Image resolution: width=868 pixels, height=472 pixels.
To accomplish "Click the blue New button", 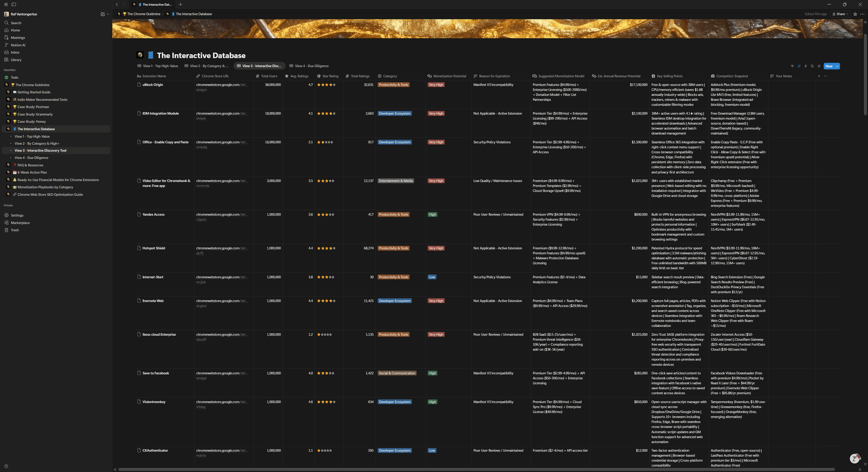I will (x=829, y=66).
